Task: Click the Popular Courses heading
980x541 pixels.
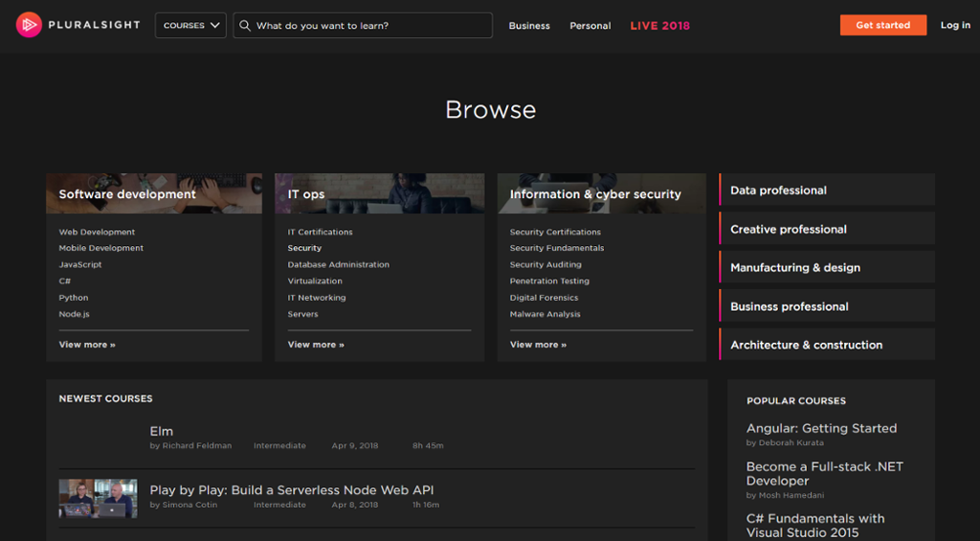Action: point(796,401)
